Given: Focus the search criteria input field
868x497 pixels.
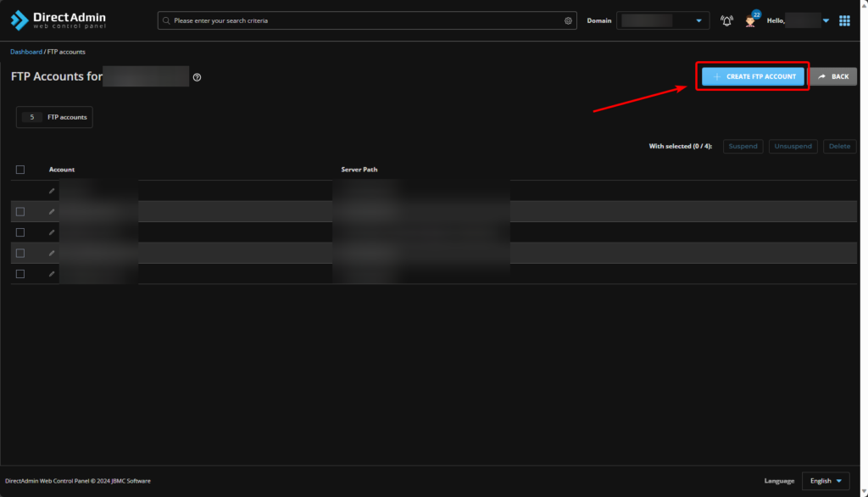Looking at the screenshot, I should [364, 20].
